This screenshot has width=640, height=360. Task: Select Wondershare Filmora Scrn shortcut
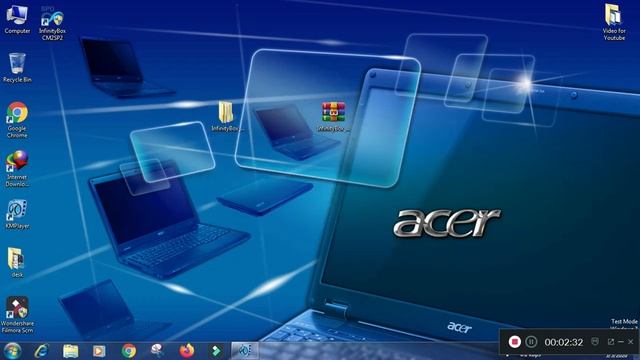pyautogui.click(x=17, y=315)
